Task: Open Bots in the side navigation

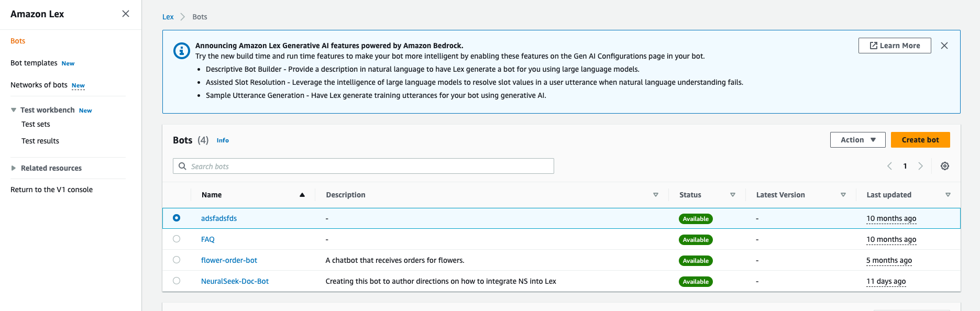Action: tap(18, 41)
